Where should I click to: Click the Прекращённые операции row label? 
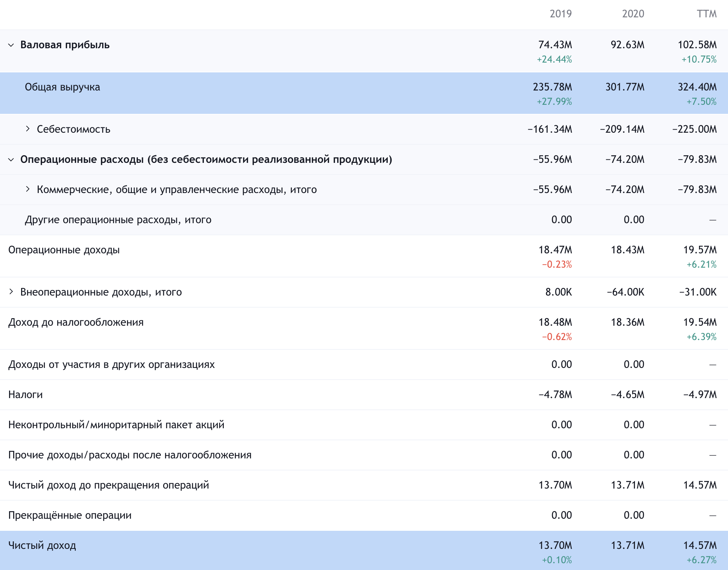click(70, 515)
